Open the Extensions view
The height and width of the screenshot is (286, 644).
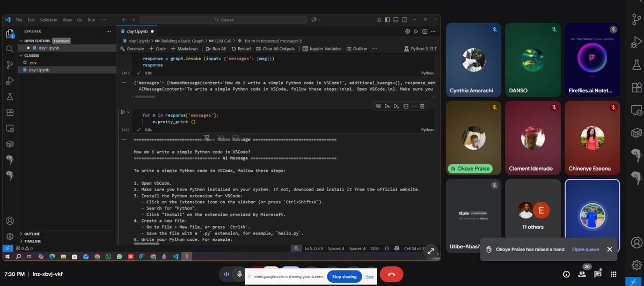(10, 113)
